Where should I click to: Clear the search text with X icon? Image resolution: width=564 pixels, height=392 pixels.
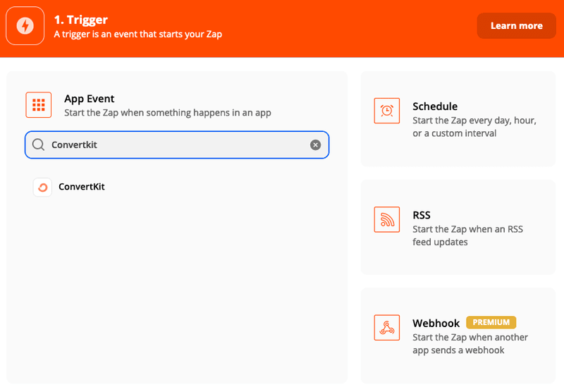click(x=315, y=145)
